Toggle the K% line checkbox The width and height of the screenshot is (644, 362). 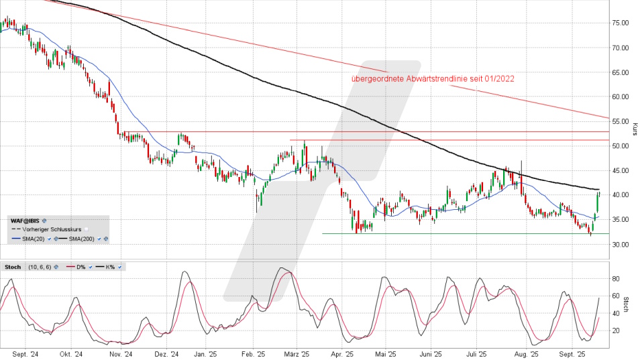click(119, 267)
